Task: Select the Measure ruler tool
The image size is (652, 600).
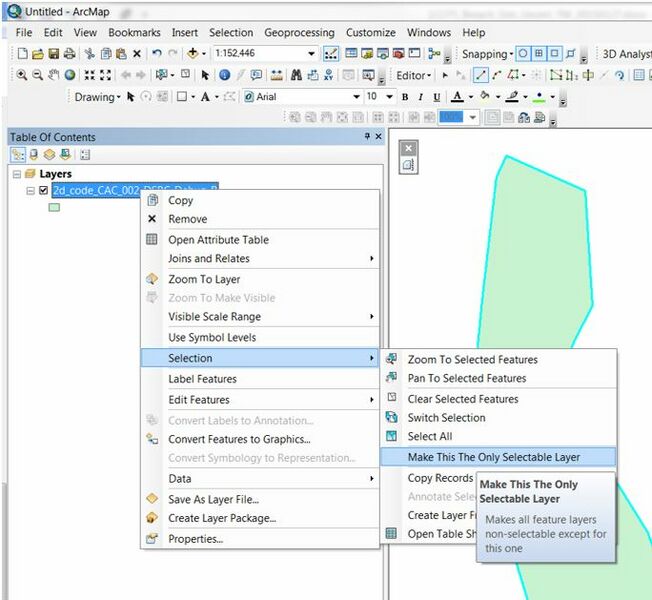Action: click(277, 75)
